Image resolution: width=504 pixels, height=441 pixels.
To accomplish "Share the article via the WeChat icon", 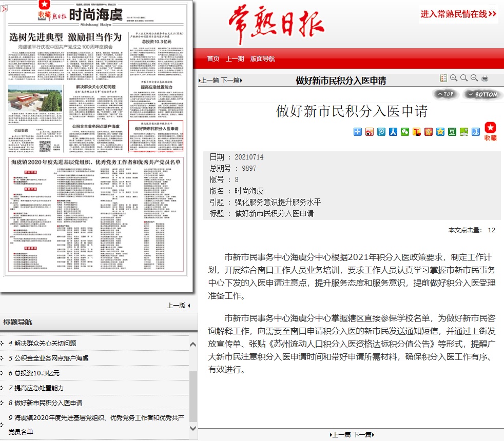I will click(x=405, y=132).
